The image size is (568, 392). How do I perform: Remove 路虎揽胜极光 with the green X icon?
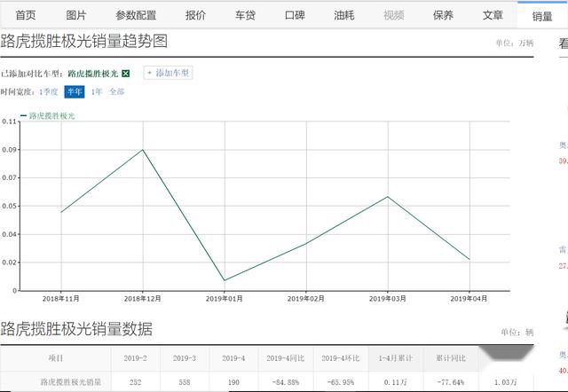[x=126, y=74]
